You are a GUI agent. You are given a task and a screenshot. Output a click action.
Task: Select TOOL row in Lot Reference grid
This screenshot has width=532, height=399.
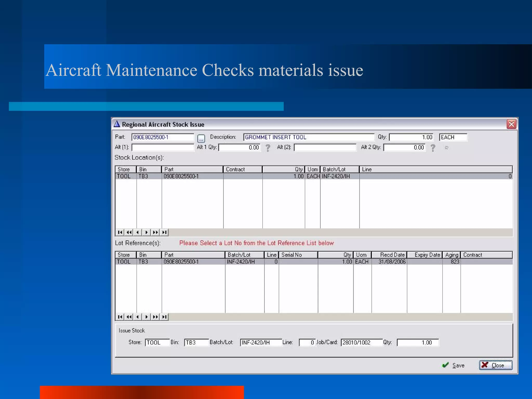point(314,262)
